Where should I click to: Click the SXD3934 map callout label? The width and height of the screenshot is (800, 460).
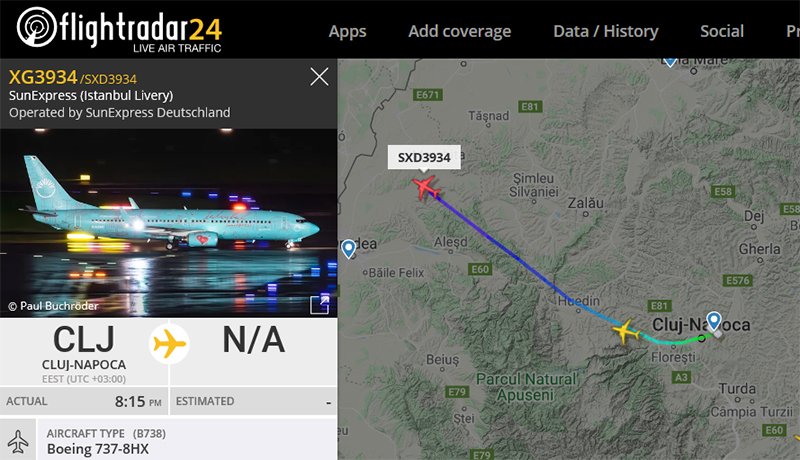(424, 158)
